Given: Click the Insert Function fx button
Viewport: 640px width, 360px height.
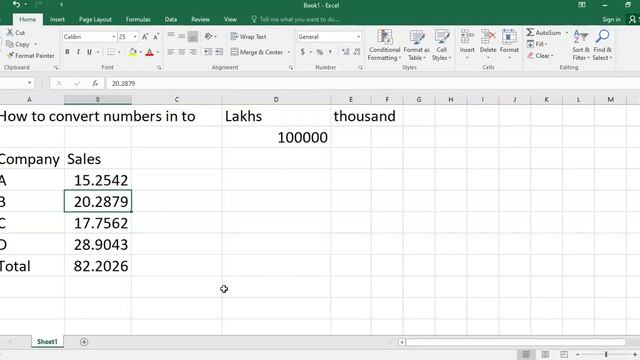Looking at the screenshot, I should point(95,83).
